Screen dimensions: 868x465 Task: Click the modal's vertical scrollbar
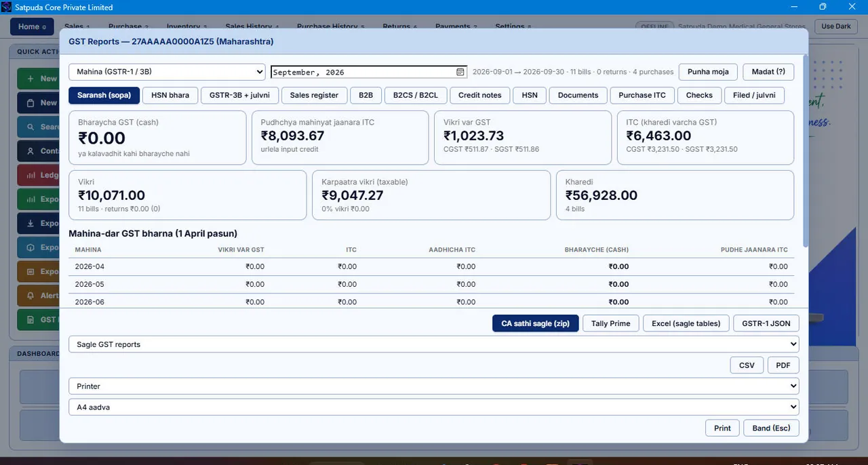click(805, 150)
